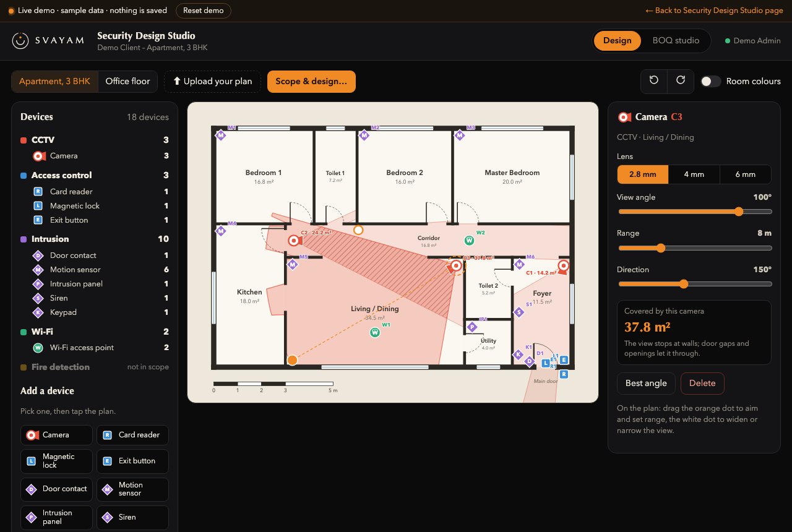The image size is (792, 532).
Task: Click the undo arrow icon
Action: (x=654, y=81)
